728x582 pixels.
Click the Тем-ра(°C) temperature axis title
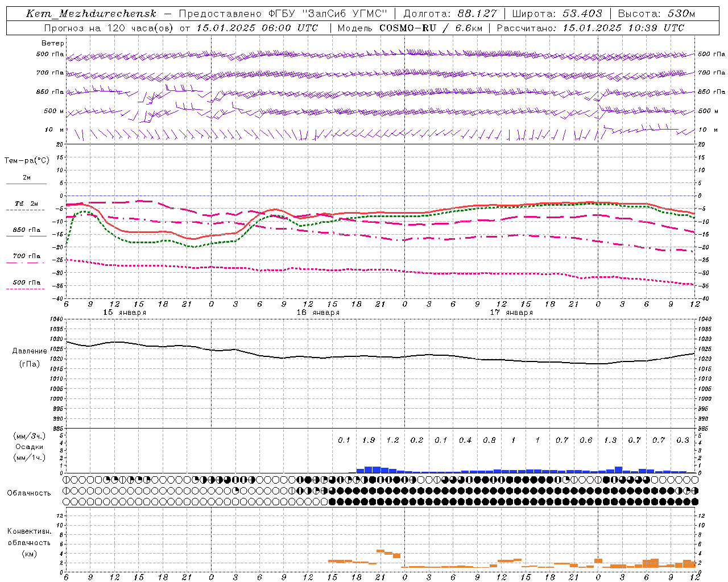click(x=27, y=161)
